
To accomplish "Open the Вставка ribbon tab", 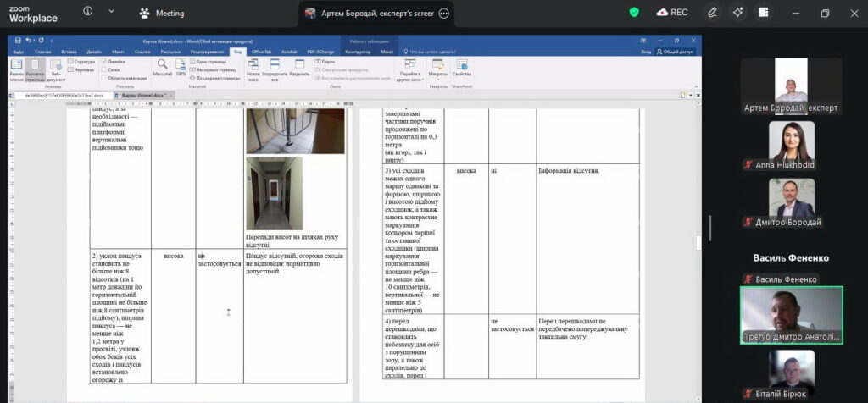I will [70, 52].
